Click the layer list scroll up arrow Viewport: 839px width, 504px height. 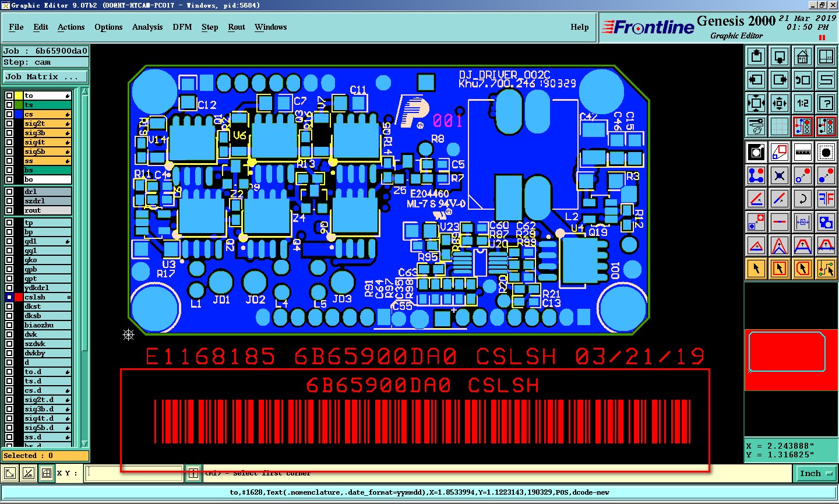pyautogui.click(x=84, y=91)
